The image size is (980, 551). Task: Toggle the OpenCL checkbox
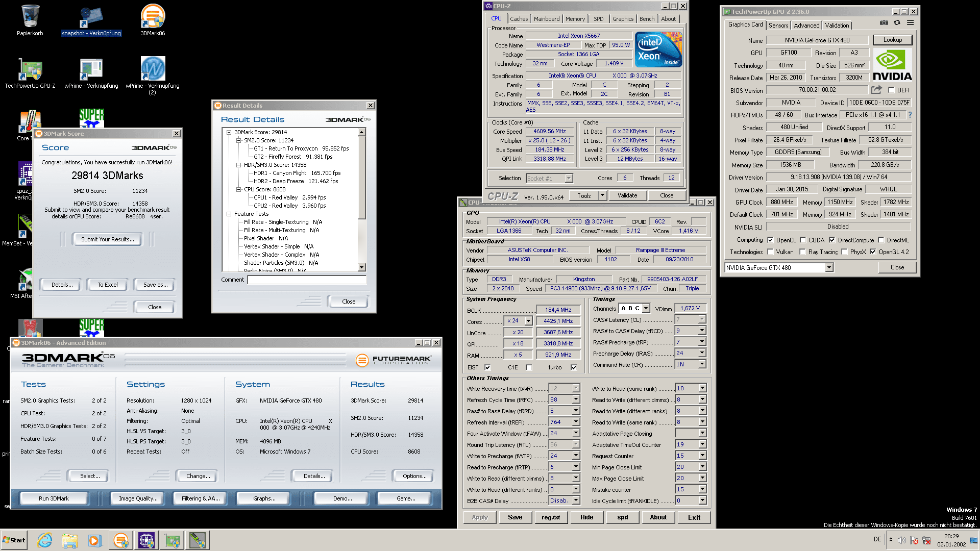[770, 240]
